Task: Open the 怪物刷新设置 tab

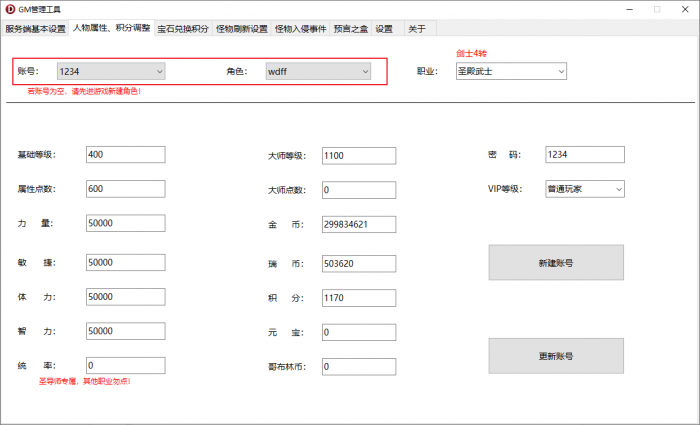Action: pyautogui.click(x=242, y=29)
